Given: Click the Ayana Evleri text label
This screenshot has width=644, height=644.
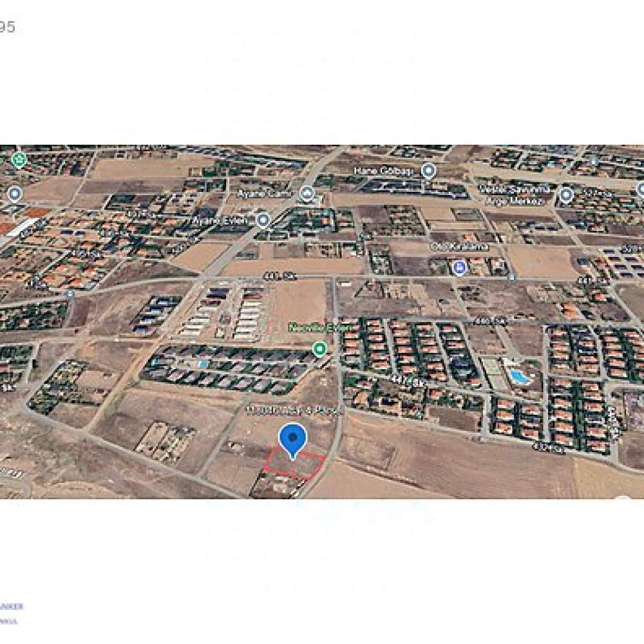Looking at the screenshot, I should point(220,220).
